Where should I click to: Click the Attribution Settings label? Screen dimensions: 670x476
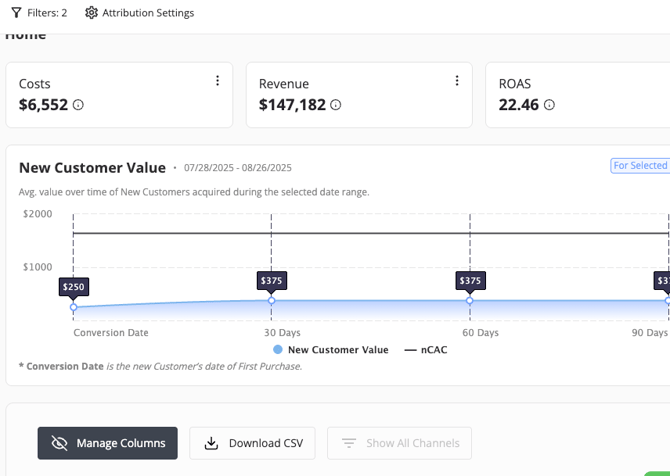click(x=148, y=13)
